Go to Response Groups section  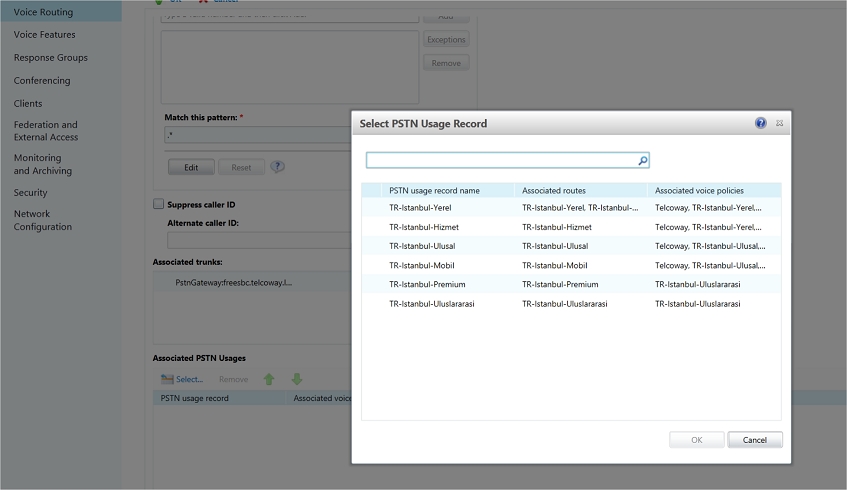tap(50, 58)
